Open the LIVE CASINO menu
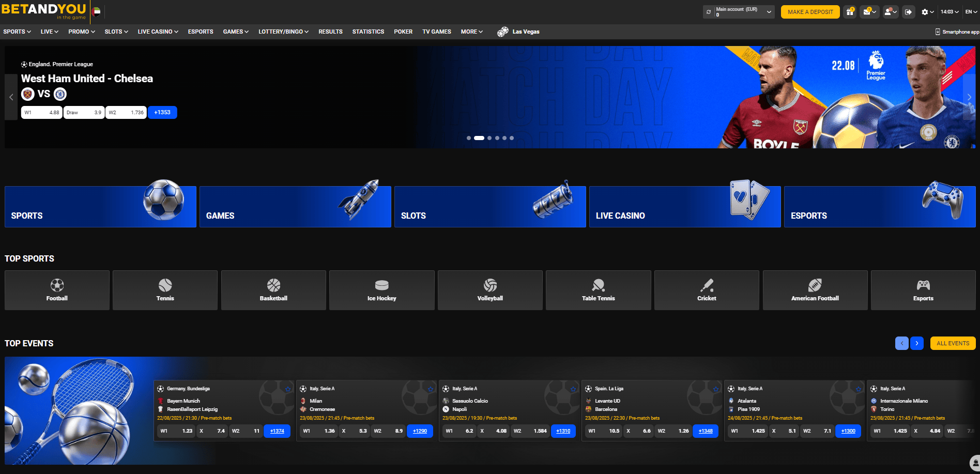Viewport: 980px width, 474px height. (158, 32)
